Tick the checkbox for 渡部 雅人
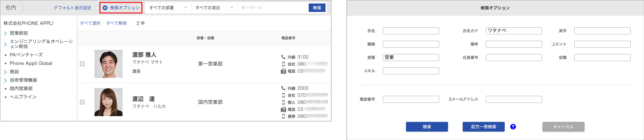 82,64
